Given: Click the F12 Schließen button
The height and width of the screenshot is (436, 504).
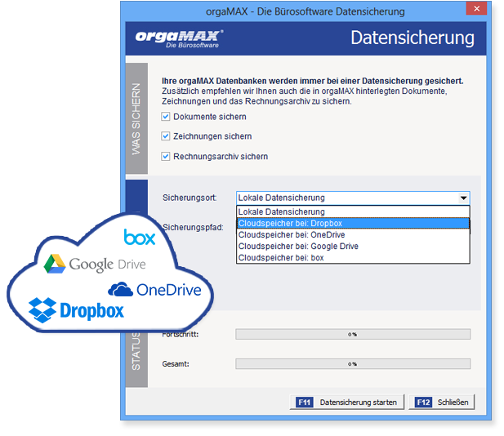Looking at the screenshot, I should point(441,403).
